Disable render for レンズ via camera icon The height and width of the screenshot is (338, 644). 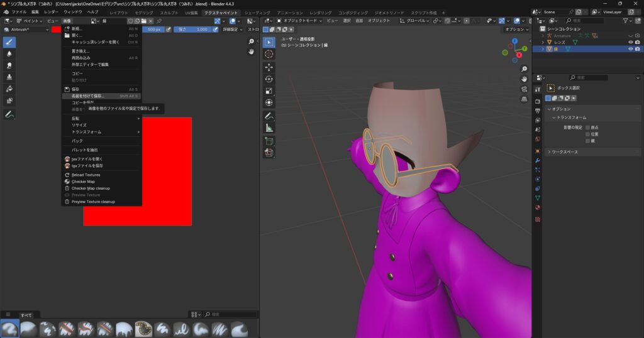click(638, 42)
